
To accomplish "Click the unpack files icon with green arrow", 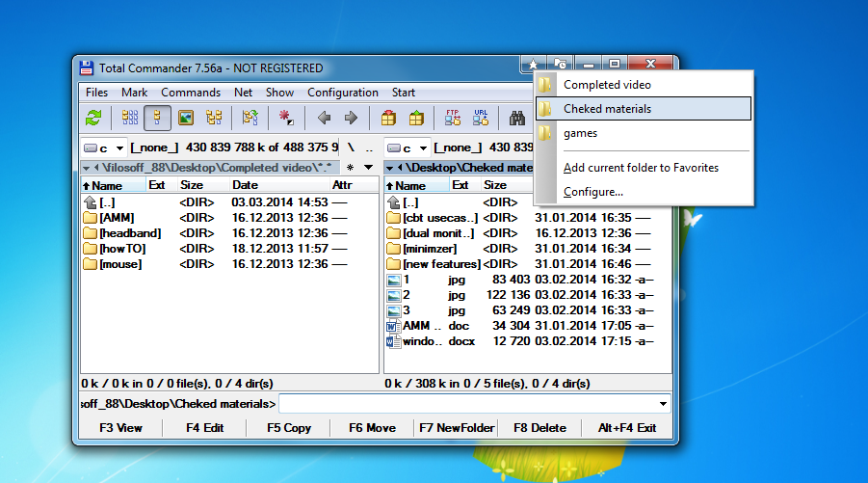I will 416,118.
